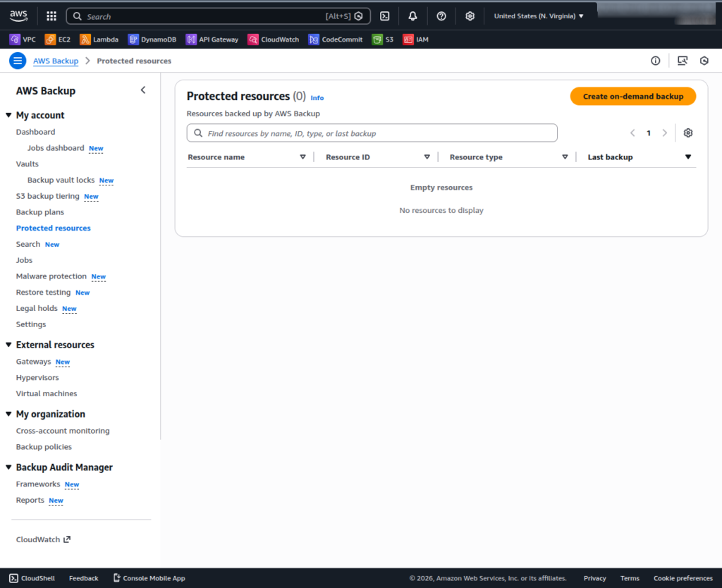722x588 pixels.
Task: Collapse the My account section
Action: point(8,115)
